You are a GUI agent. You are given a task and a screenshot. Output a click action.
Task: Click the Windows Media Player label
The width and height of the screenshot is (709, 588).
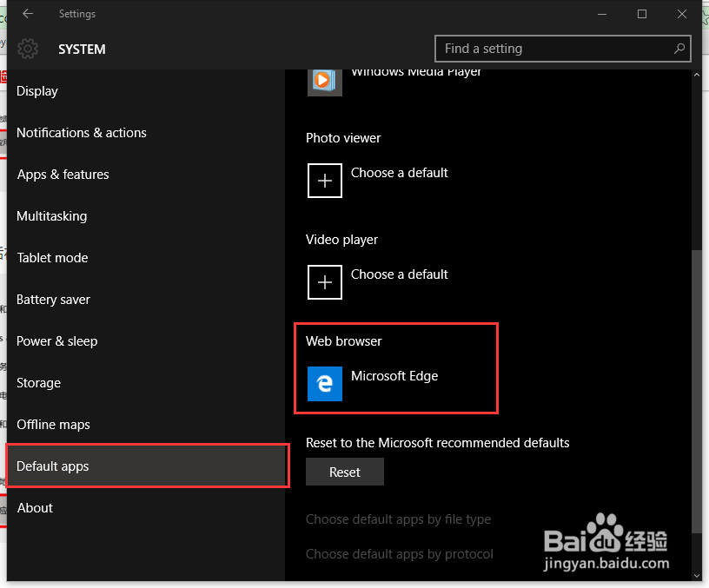coord(416,72)
